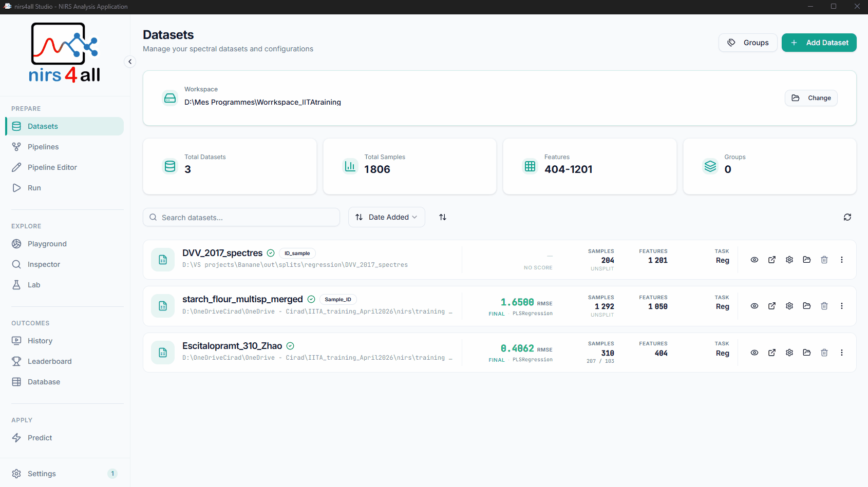868x487 pixels.
Task: Toggle eye icon for Escitalopramt_310_Zhao
Action: coord(754,353)
